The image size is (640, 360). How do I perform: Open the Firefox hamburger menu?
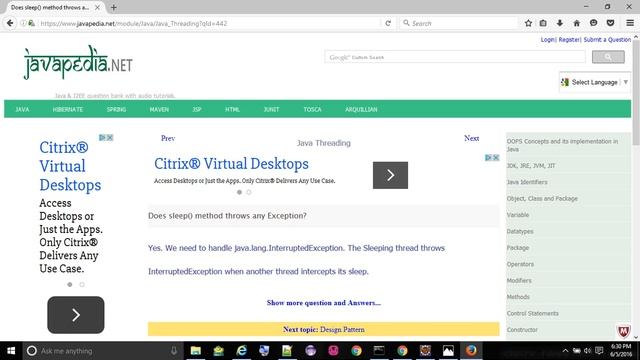(x=630, y=23)
